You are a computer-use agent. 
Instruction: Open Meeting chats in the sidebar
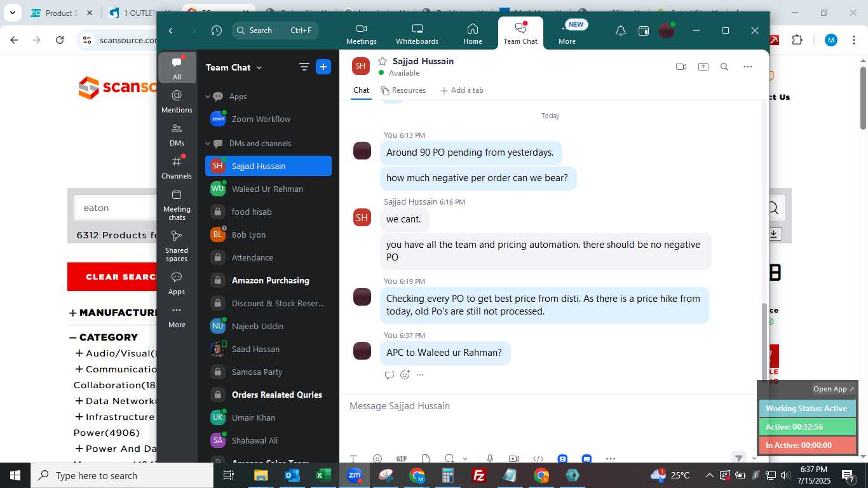click(x=177, y=204)
